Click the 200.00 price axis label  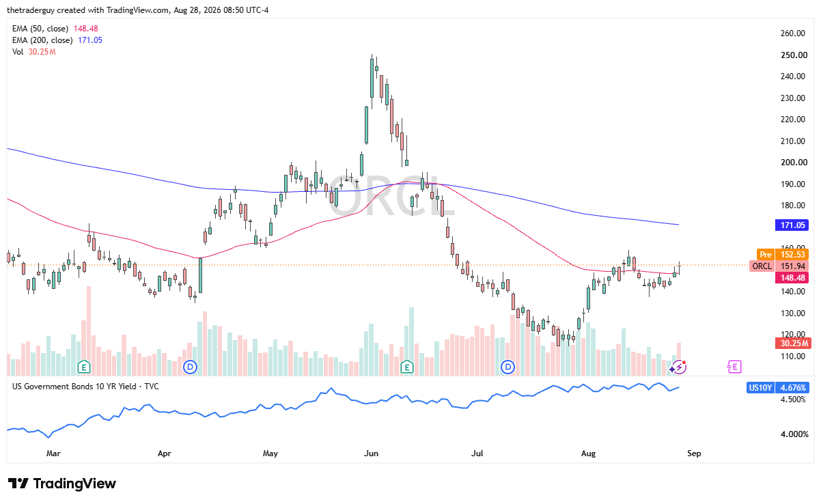[x=792, y=163]
